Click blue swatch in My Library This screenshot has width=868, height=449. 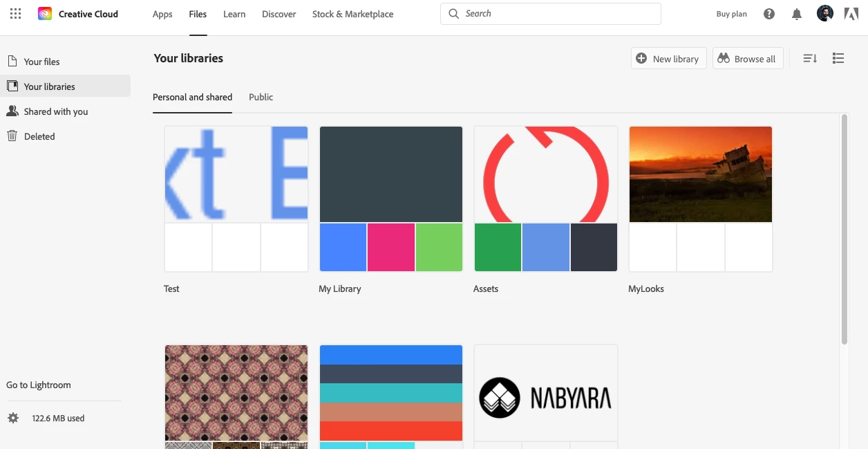pyautogui.click(x=343, y=247)
